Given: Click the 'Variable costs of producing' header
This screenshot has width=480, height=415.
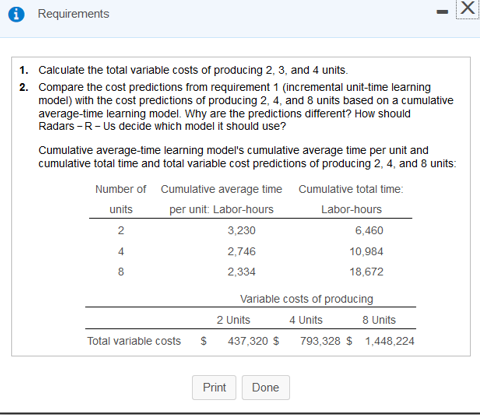Looking at the screenshot, I should click(306, 299).
